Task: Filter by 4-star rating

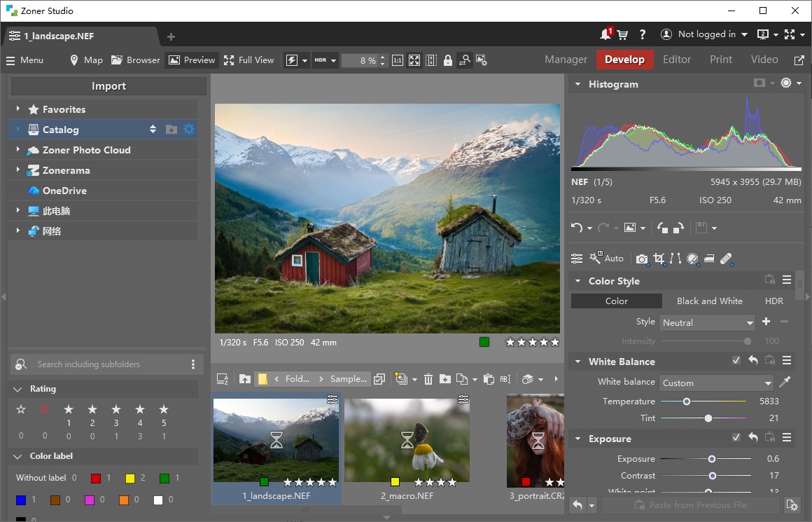Action: click(x=140, y=409)
